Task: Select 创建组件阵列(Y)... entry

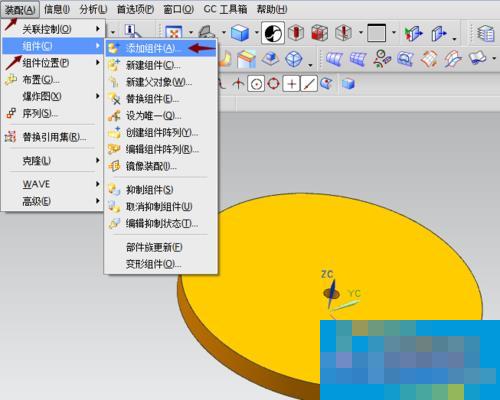Action: 161,133
